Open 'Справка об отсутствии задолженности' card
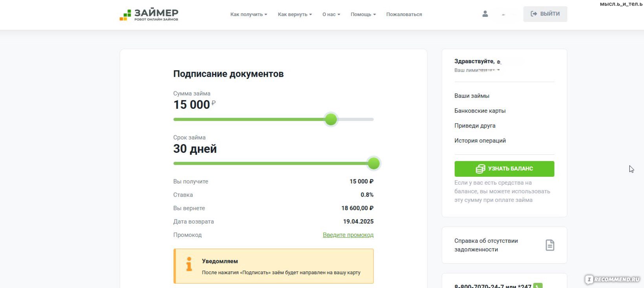Image resolution: width=644 pixels, height=288 pixels. [486, 245]
